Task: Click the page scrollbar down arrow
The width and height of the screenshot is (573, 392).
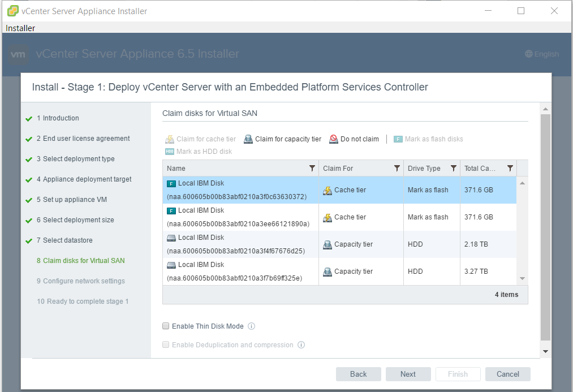Action: coord(545,351)
